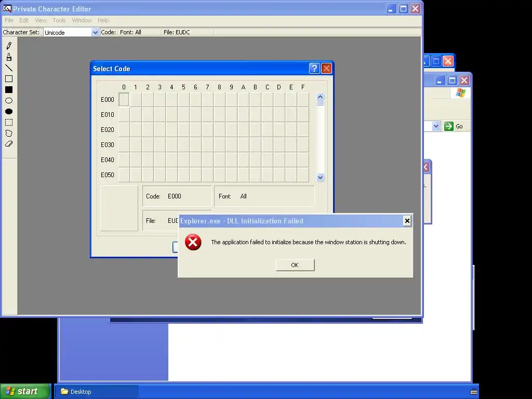Select code cell in row E050 column 8

point(219,175)
